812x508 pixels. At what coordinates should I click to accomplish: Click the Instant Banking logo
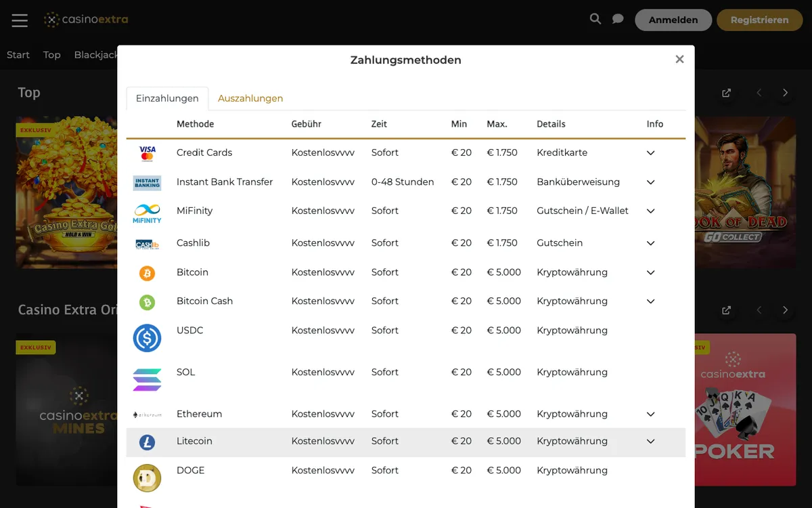[147, 182]
